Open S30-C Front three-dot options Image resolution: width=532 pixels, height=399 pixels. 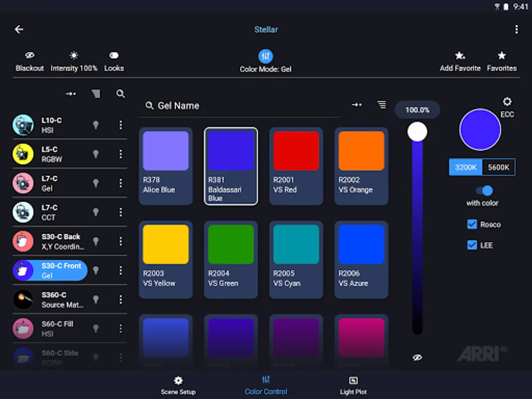point(121,270)
